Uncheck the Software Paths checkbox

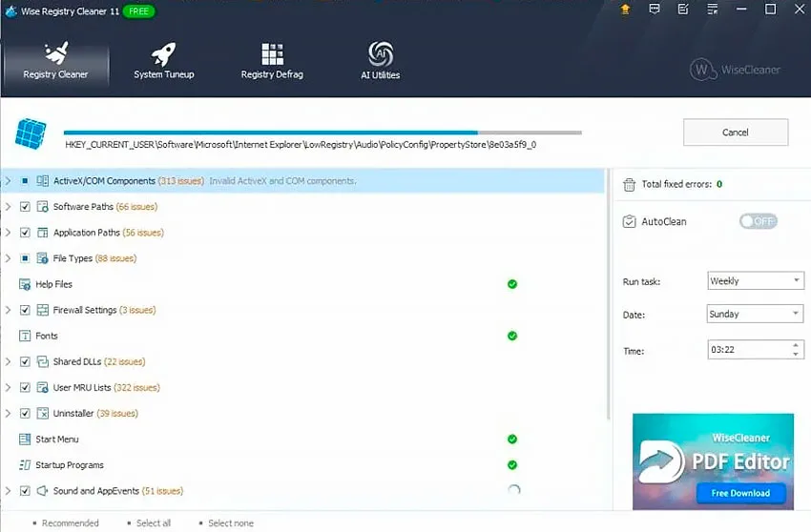coord(25,207)
